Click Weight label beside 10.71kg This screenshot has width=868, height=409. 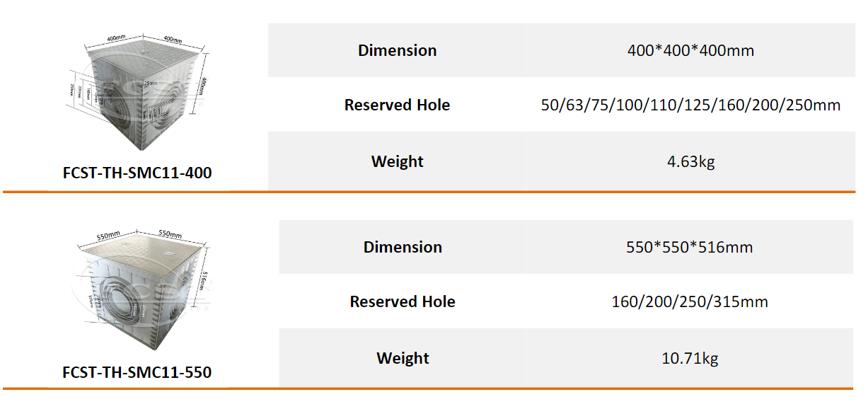[x=403, y=358]
